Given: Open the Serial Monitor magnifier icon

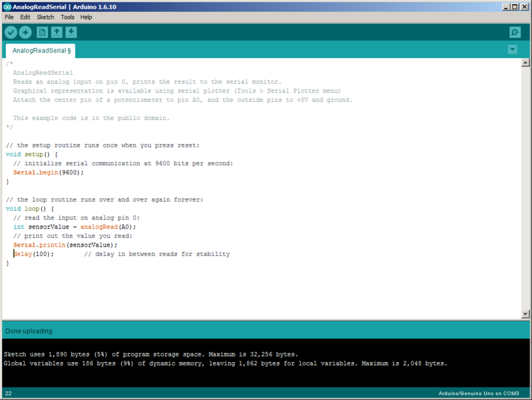Looking at the screenshot, I should (x=515, y=32).
